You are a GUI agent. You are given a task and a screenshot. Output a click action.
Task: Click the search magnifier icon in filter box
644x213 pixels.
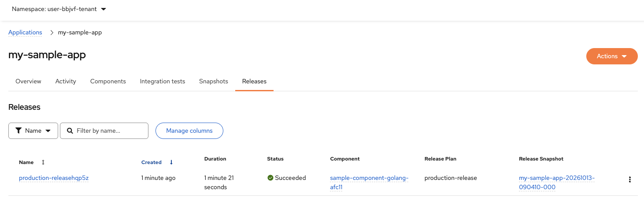pyautogui.click(x=70, y=131)
